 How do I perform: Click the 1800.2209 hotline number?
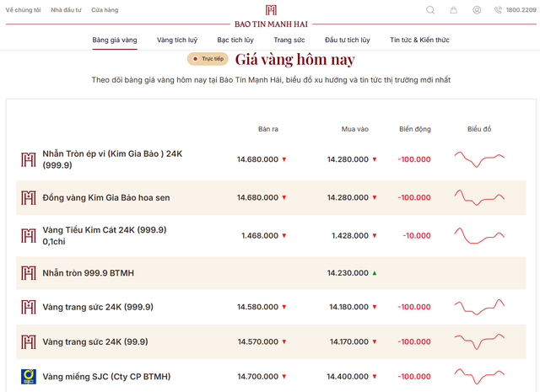coord(521,10)
